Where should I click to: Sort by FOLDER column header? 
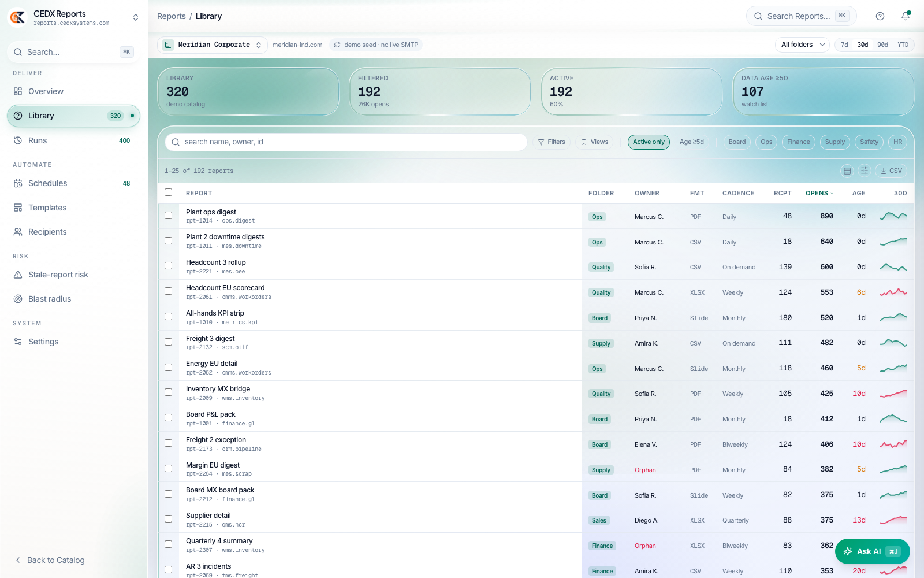tap(601, 193)
